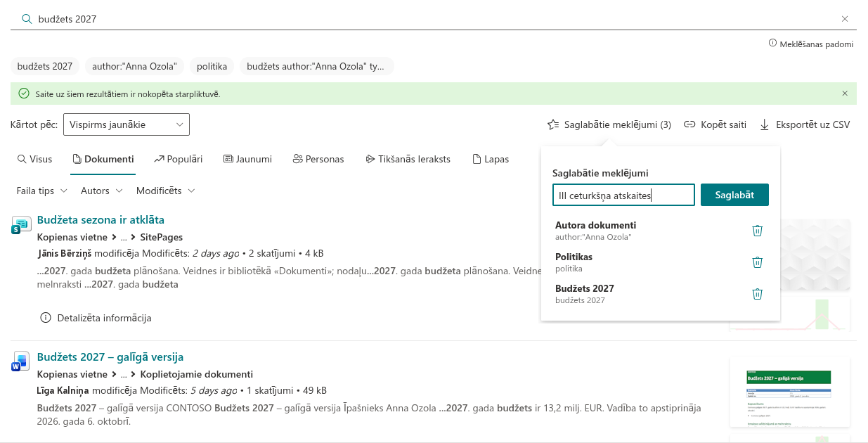Click Eksportēt uz CSV
This screenshot has height=443, width=868.
[805, 124]
